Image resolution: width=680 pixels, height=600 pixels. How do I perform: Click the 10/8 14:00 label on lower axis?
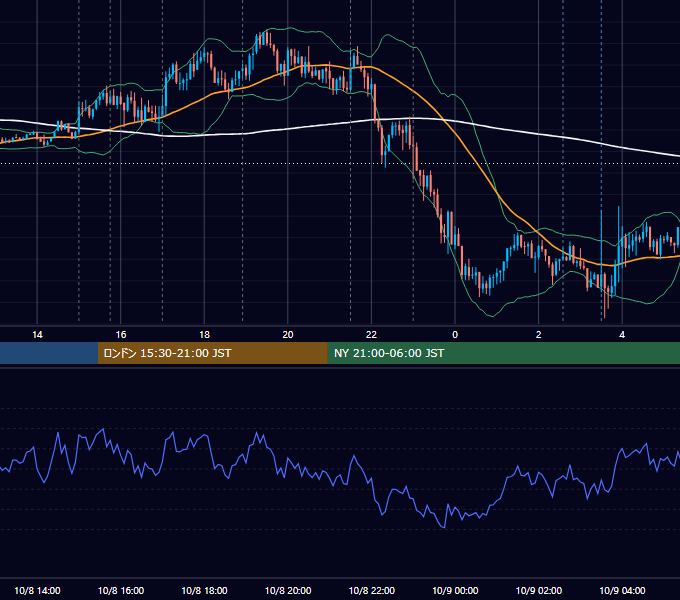pos(37,590)
